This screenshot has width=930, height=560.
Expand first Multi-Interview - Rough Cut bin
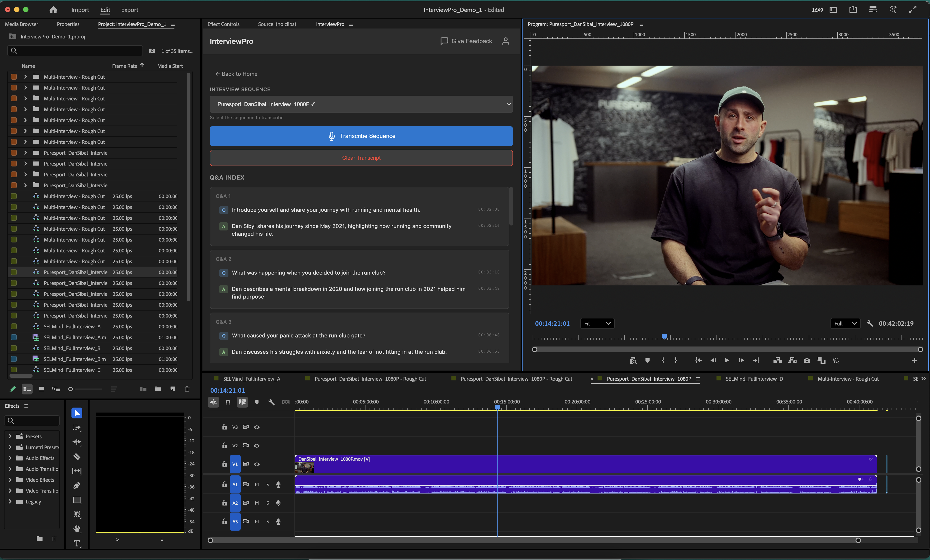pos(25,77)
